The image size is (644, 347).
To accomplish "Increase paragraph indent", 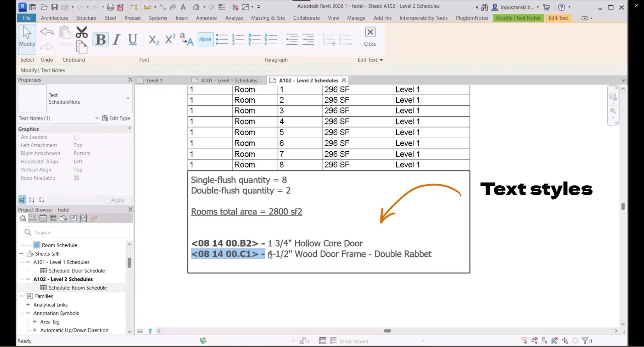I will point(308,40).
